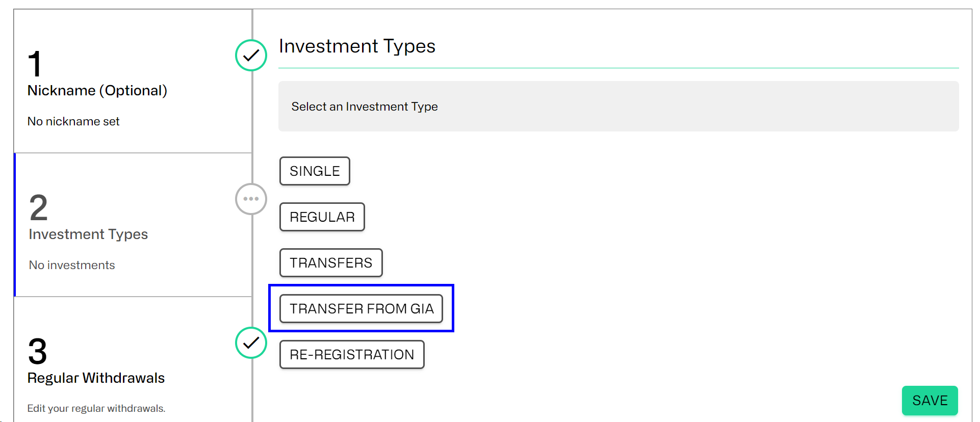This screenshot has height=422, width=980.
Task: Choose the REGULAR investment type
Action: coord(322,217)
